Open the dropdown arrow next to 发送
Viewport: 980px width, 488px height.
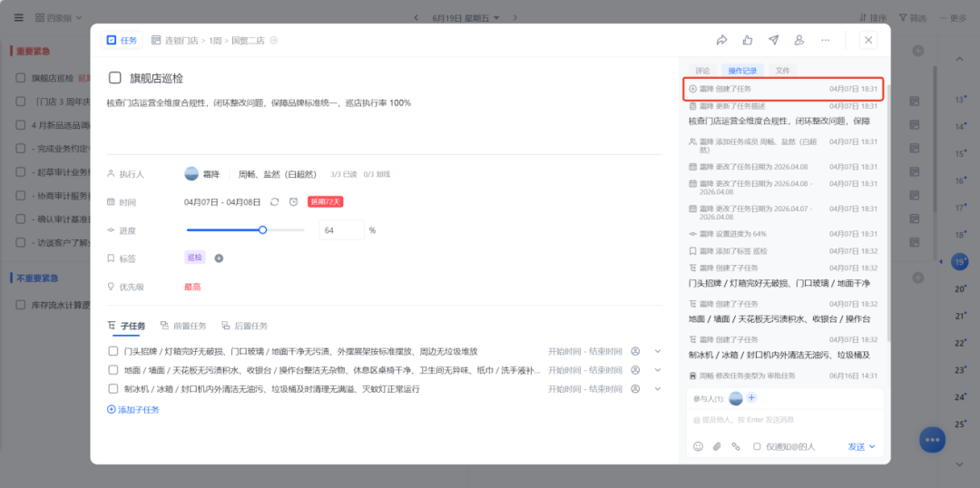coord(873,447)
